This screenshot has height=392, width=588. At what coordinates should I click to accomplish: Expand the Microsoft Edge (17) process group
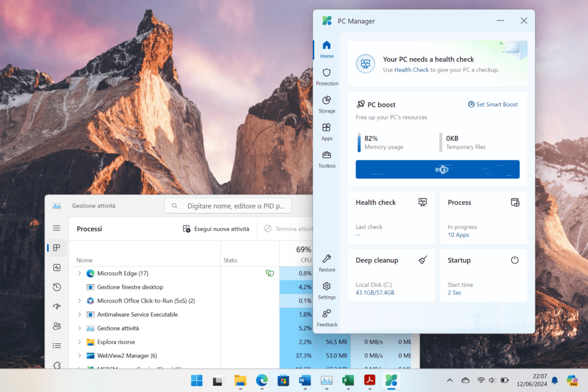pos(79,273)
